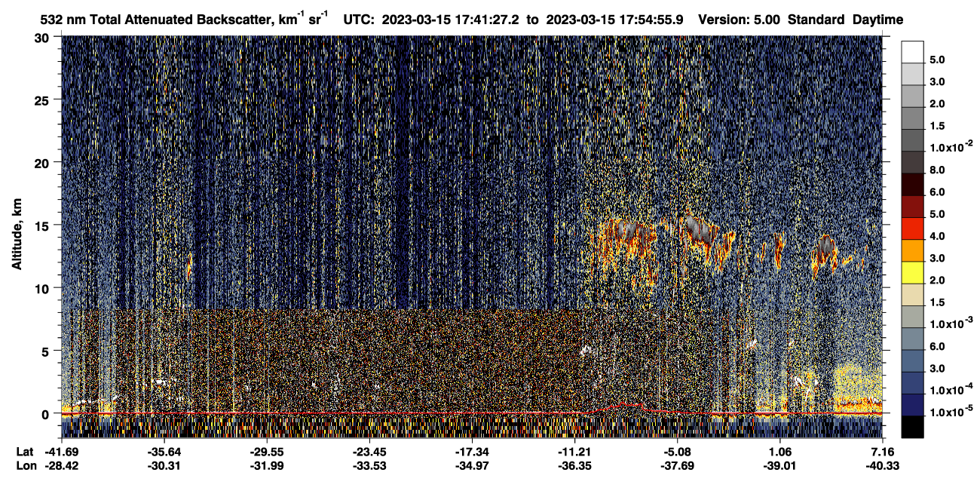The image size is (980, 503).
Task: Click longitude value '-31.99'
Action: 267,465
